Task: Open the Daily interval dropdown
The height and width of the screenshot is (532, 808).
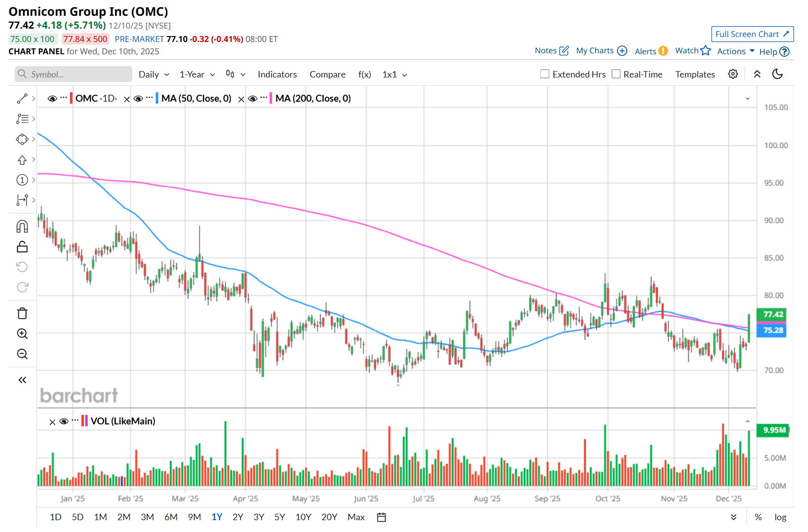Action: point(154,75)
